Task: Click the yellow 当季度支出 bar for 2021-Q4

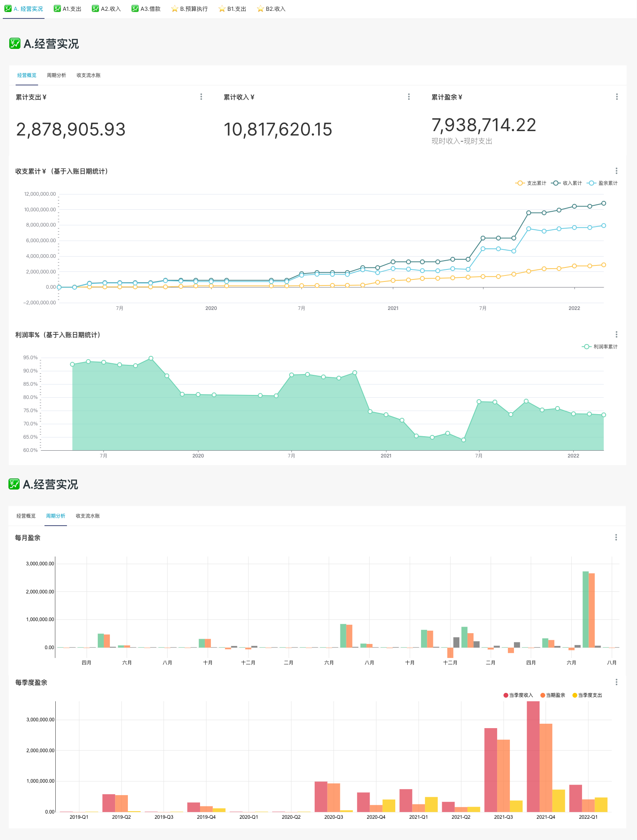Action: [x=558, y=801]
